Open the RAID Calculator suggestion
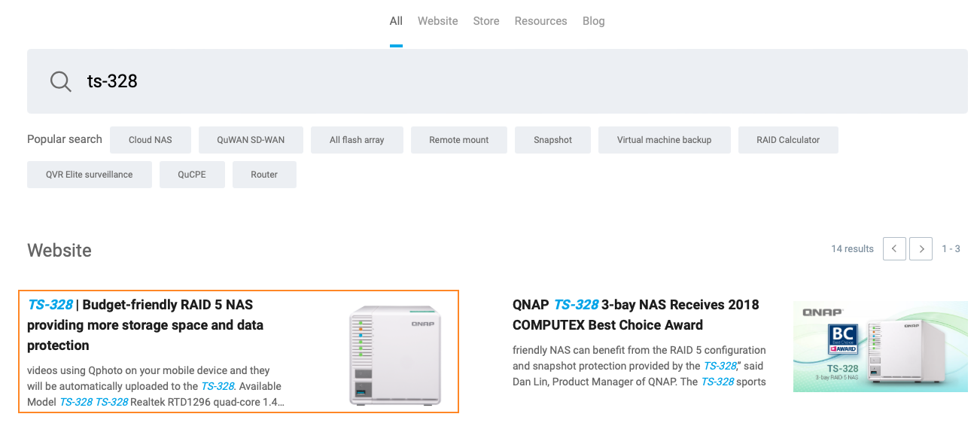 787,140
